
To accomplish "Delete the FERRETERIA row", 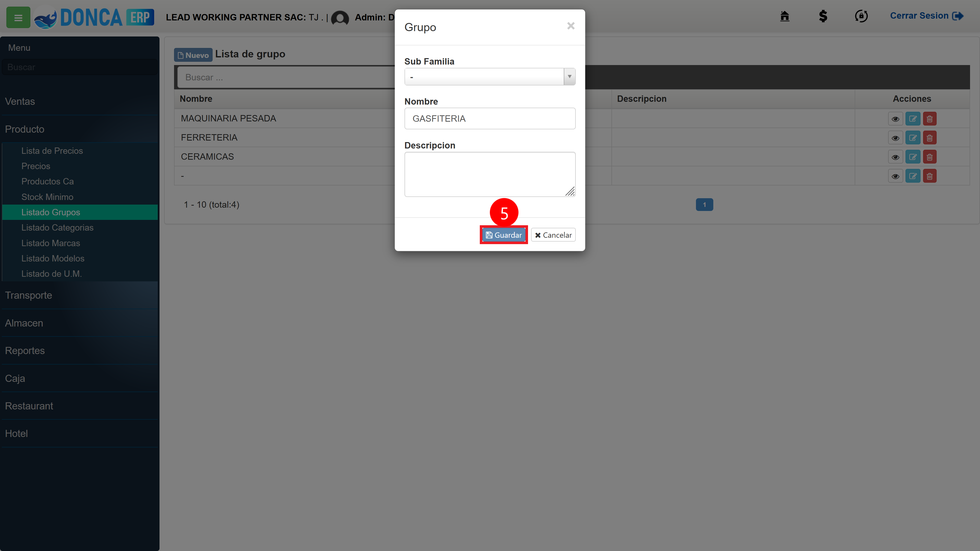I will point(929,138).
